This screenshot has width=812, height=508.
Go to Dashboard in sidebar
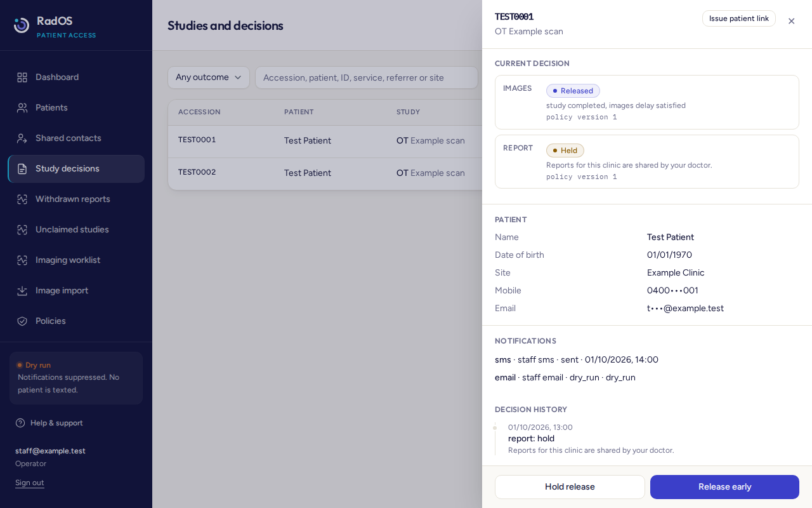76,77
